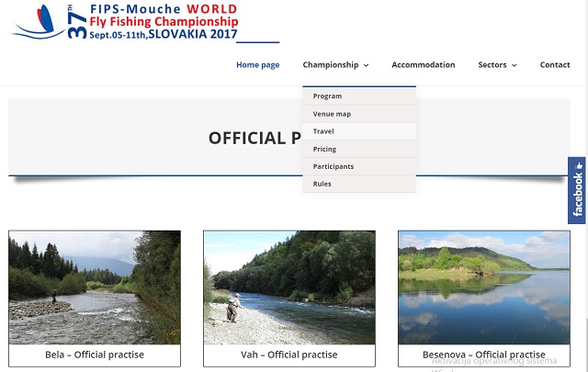Click the Besenova – Official practise caption

pos(484,355)
